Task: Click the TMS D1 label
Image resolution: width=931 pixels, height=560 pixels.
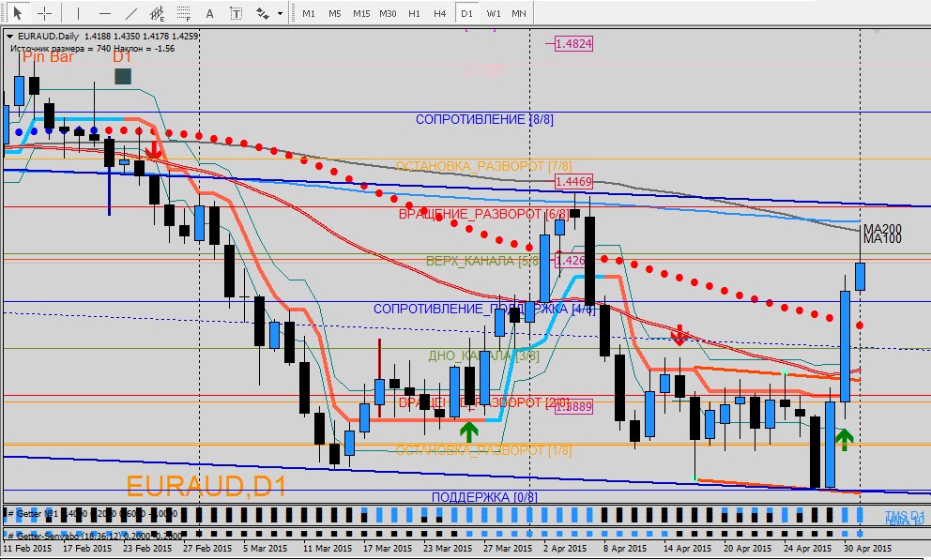Action: click(x=905, y=515)
